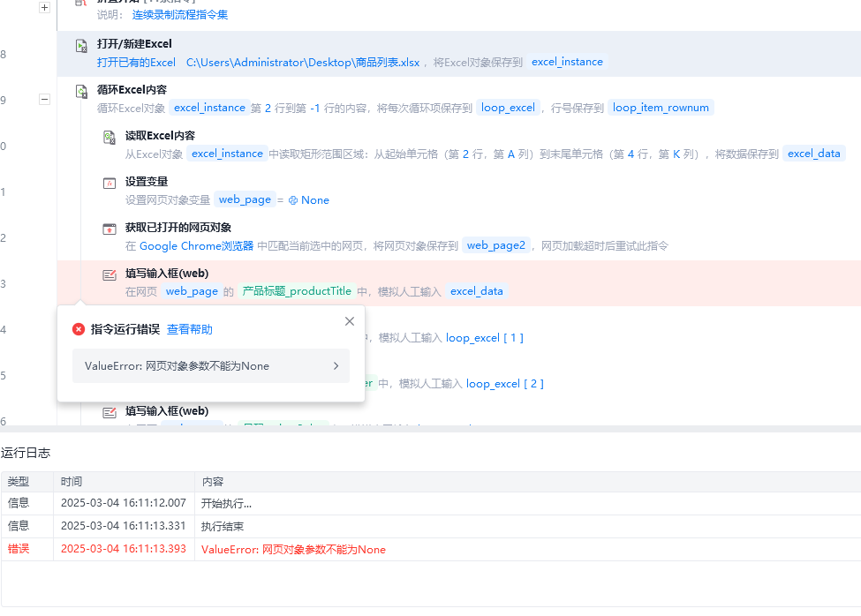Select the loop_excel variable tag
The height and width of the screenshot is (616, 861).
(x=508, y=108)
